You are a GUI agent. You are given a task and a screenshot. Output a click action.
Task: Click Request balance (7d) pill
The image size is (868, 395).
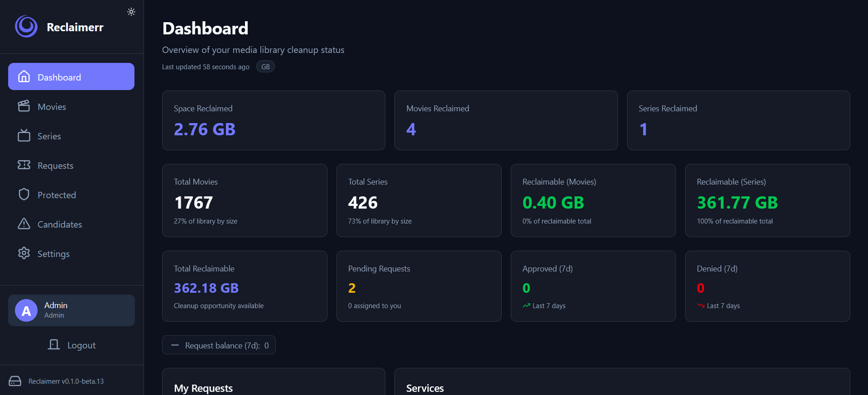point(219,345)
